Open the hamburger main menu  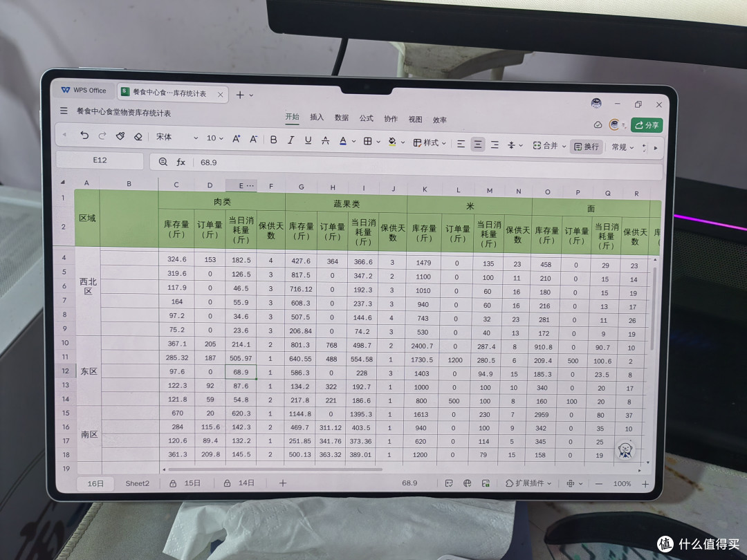pos(64,111)
